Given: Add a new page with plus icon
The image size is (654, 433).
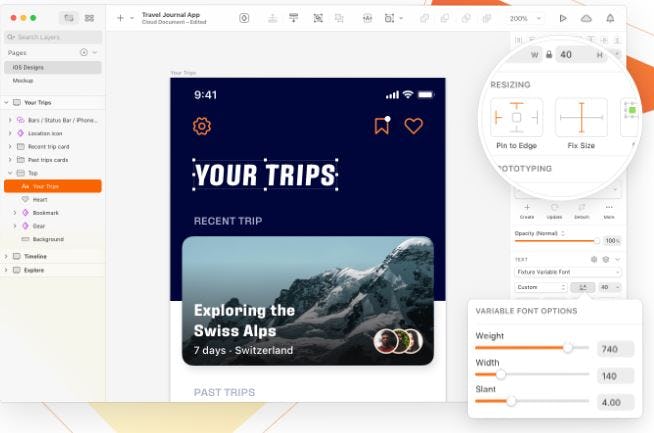Looking at the screenshot, I should click(83, 52).
